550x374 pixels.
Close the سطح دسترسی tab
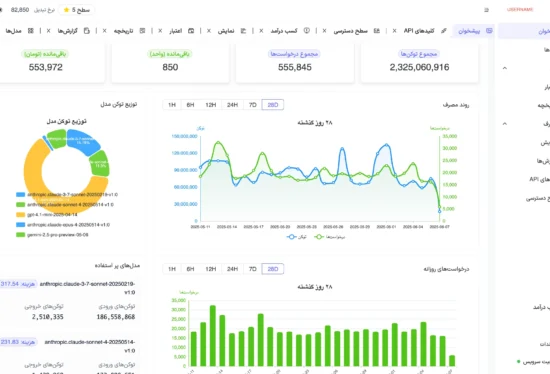tap(324, 31)
